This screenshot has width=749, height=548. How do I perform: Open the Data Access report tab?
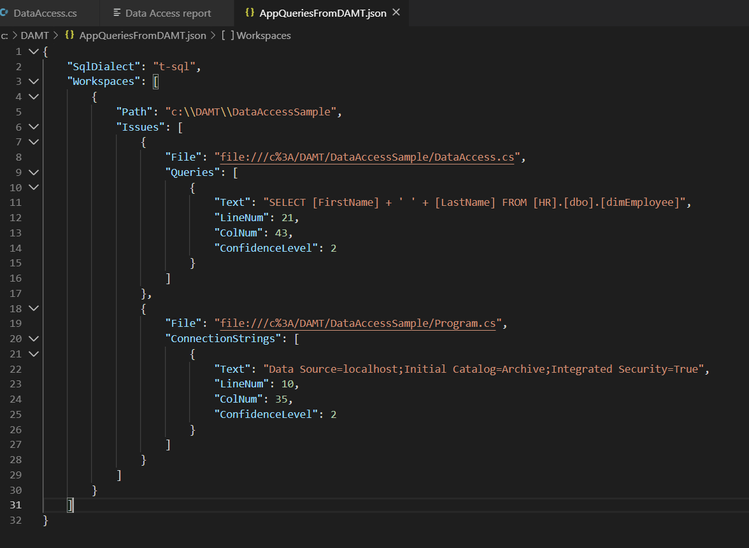coord(168,13)
